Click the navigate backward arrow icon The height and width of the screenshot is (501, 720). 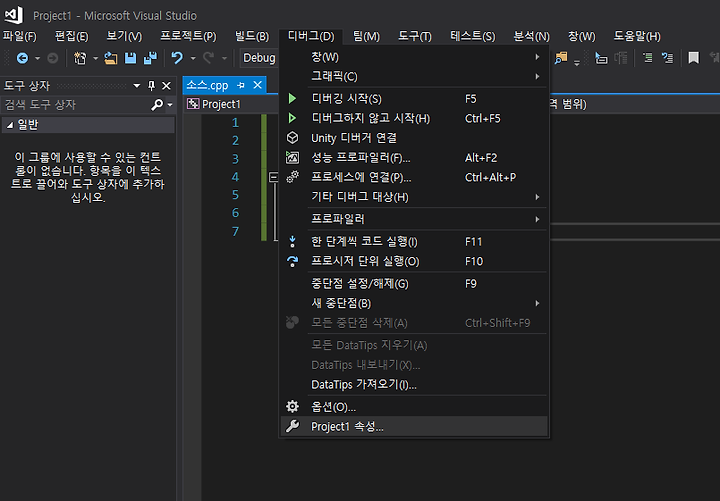pyautogui.click(x=22, y=58)
